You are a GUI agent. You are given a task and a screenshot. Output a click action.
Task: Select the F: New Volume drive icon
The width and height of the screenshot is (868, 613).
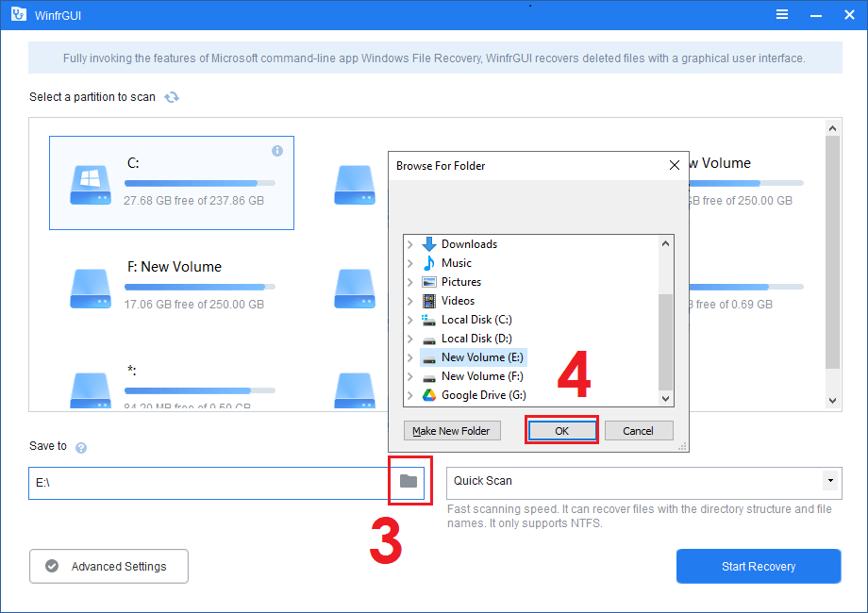(x=90, y=290)
